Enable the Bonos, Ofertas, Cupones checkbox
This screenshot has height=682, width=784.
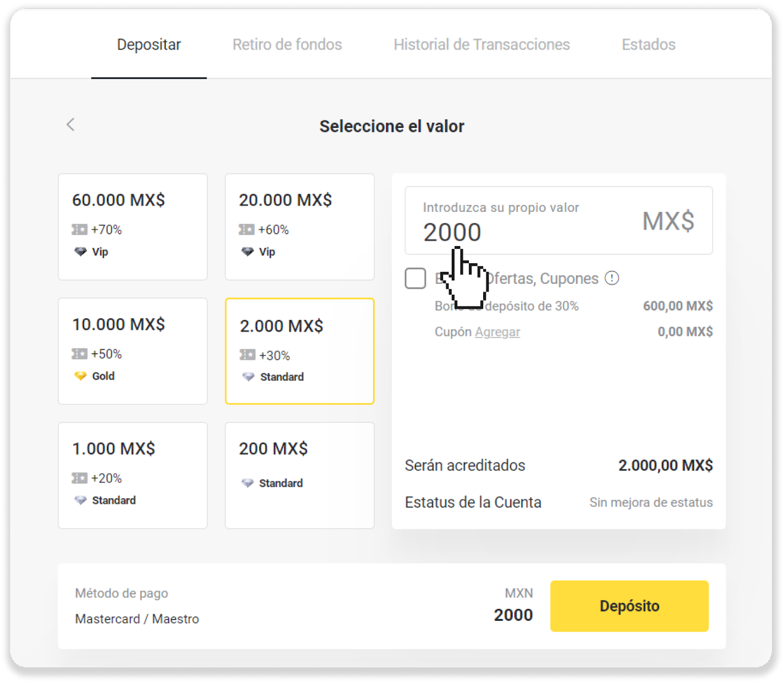coord(415,278)
